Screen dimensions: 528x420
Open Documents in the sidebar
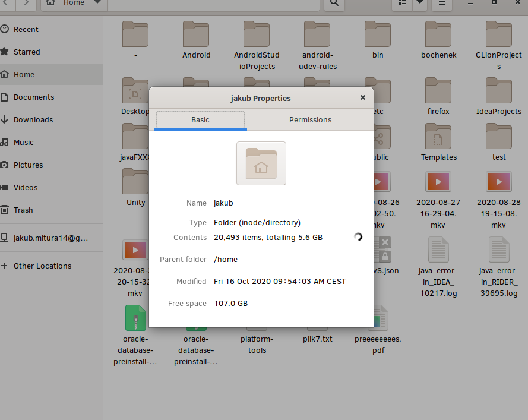pyautogui.click(x=51, y=97)
